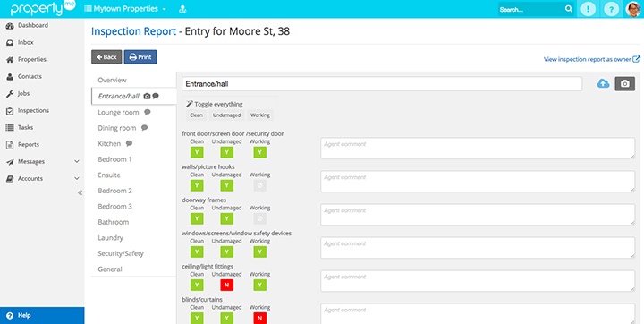Toggle Clean for front door item

click(x=197, y=152)
